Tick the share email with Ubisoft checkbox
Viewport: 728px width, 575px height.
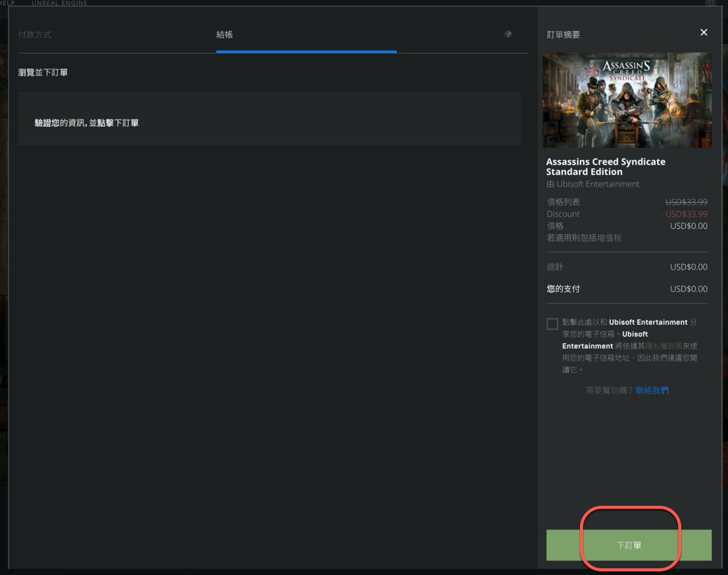[552, 324]
